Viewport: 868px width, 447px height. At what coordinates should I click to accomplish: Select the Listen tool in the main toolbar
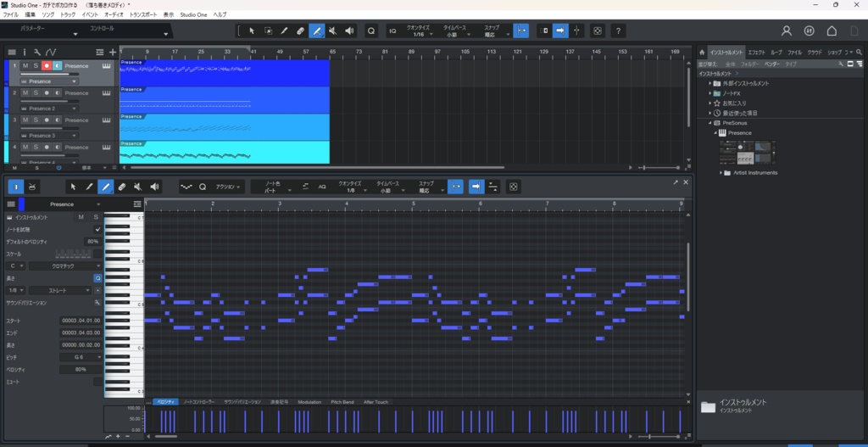click(x=349, y=31)
